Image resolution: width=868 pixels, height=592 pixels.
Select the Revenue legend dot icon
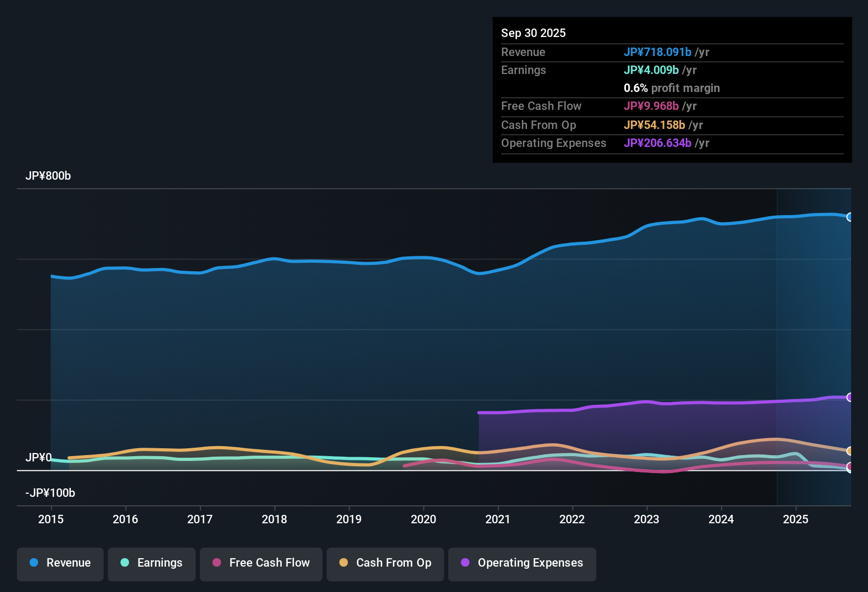(33, 563)
